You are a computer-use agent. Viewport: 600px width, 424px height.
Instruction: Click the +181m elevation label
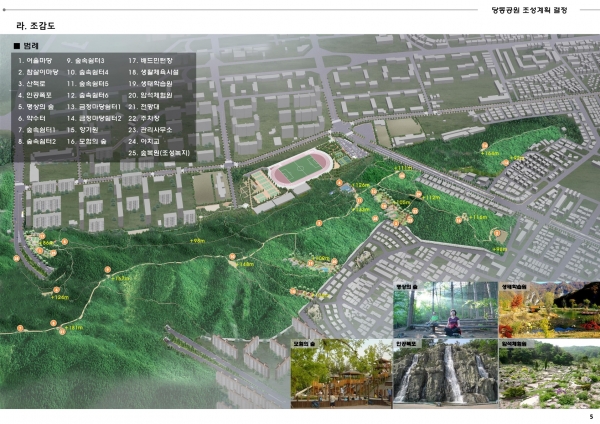click(x=73, y=328)
